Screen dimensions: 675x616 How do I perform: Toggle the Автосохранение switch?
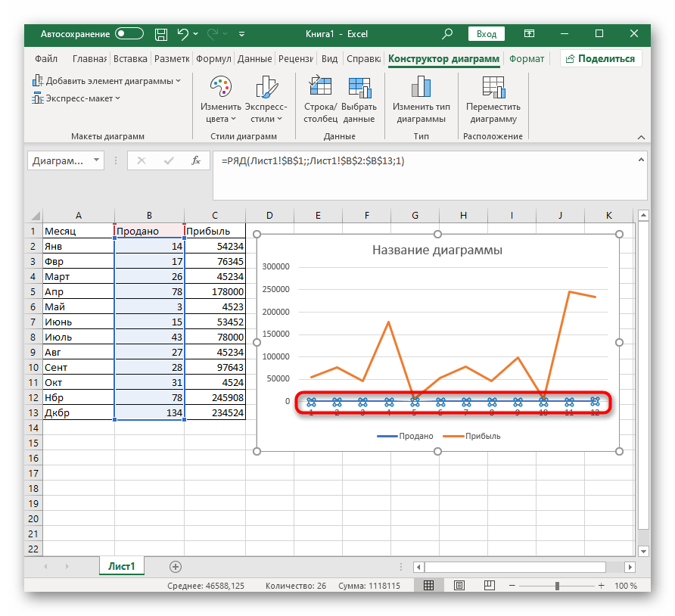pos(129,34)
